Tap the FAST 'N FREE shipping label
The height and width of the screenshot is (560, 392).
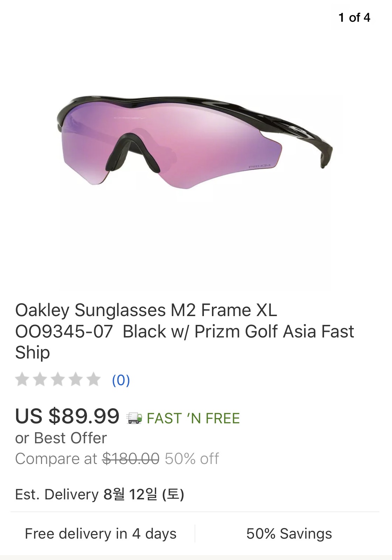pyautogui.click(x=193, y=418)
